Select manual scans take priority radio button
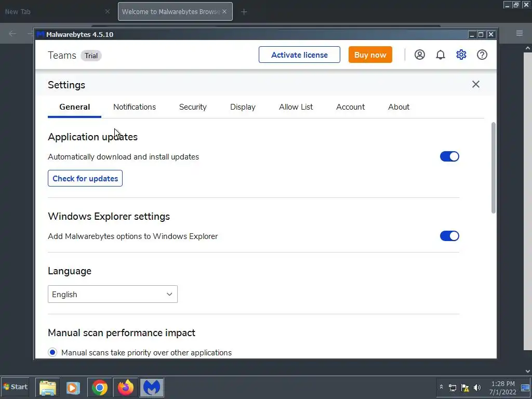The height and width of the screenshot is (399, 532). pyautogui.click(x=52, y=353)
